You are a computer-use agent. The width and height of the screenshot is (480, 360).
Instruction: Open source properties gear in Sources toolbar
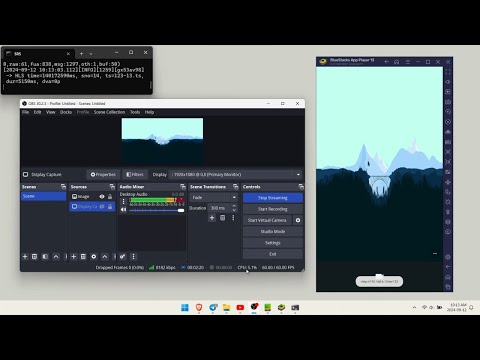point(94,256)
